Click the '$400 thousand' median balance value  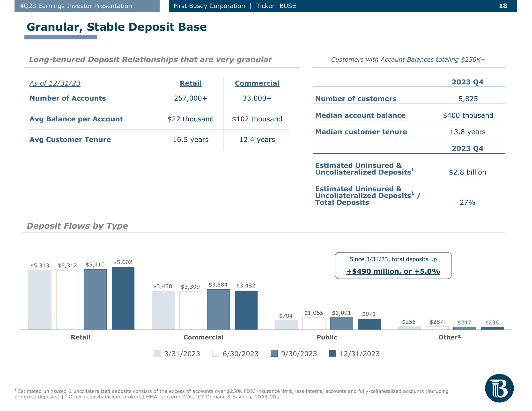click(468, 115)
